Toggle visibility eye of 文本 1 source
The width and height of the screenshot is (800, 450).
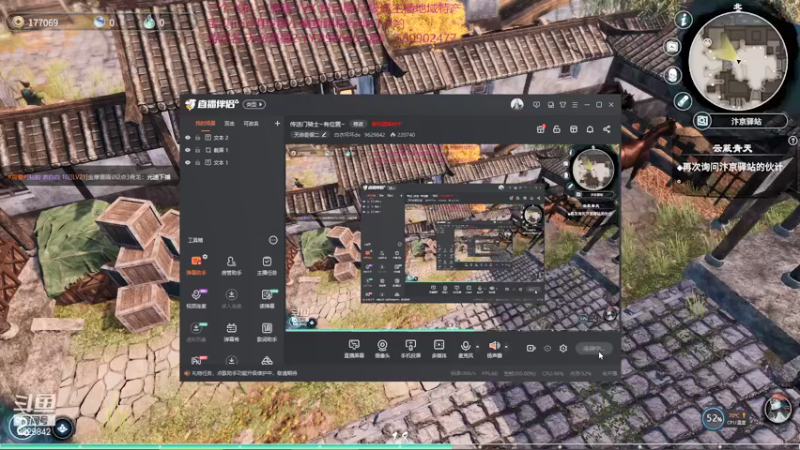[x=188, y=162]
